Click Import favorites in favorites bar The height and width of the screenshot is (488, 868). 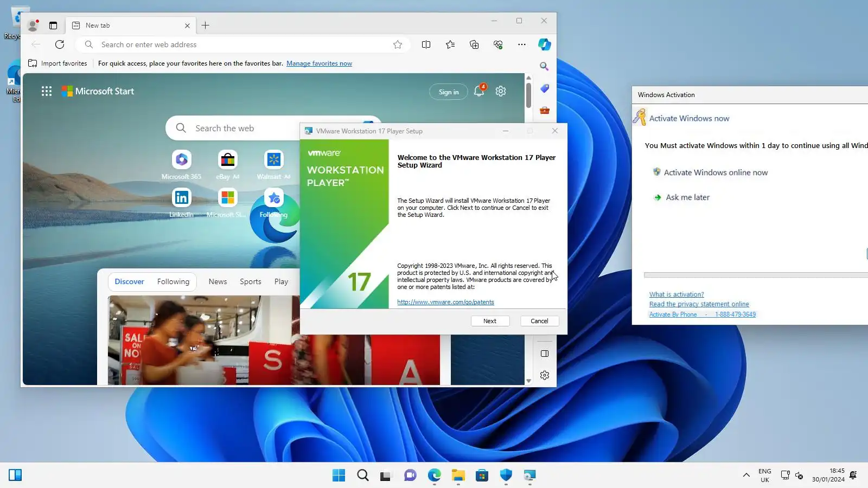[58, 63]
